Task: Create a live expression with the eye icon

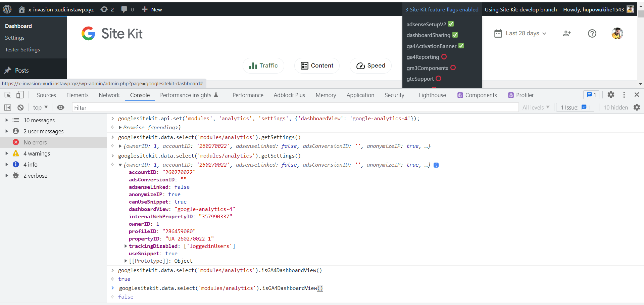Action: [x=60, y=107]
